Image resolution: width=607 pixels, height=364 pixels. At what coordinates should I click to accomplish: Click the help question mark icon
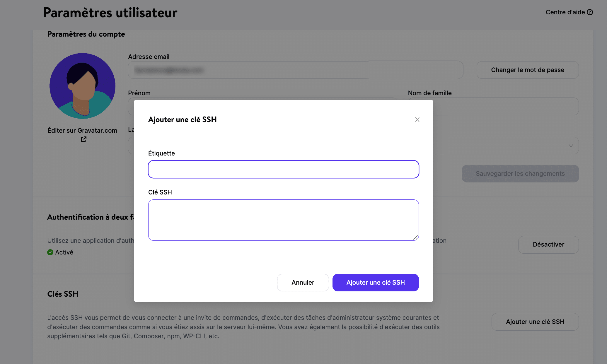click(x=590, y=12)
